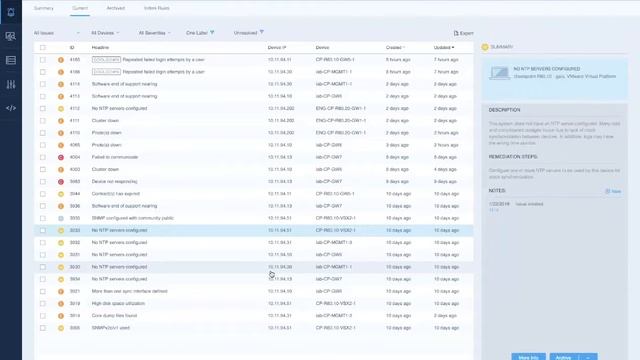640x360 pixels.
Task: Open the monitor search icon in sidebar
Action: [x=11, y=36]
